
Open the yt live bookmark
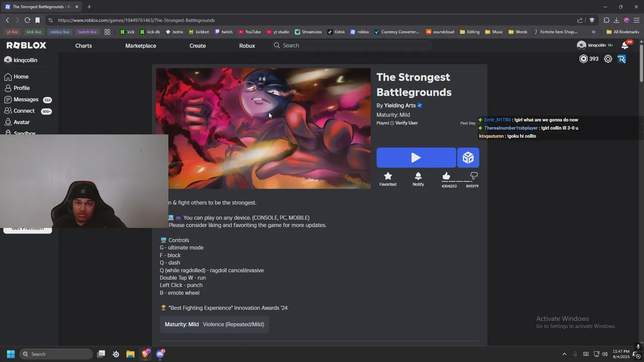pyautogui.click(x=13, y=32)
